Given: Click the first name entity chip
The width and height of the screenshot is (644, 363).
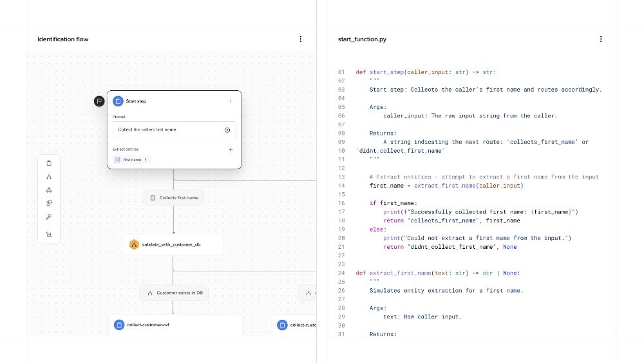Looking at the screenshot, I should 131,159.
